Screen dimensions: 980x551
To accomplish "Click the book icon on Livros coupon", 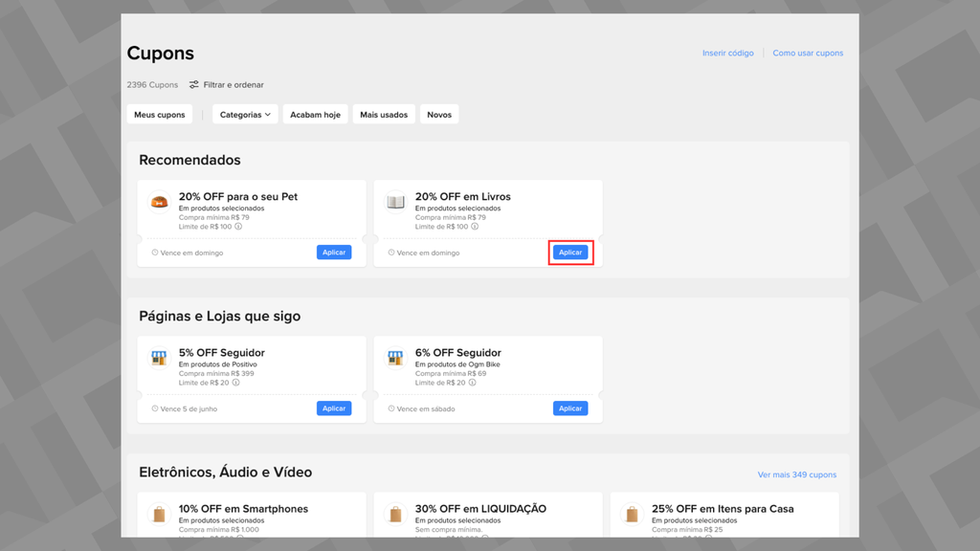I will 395,202.
